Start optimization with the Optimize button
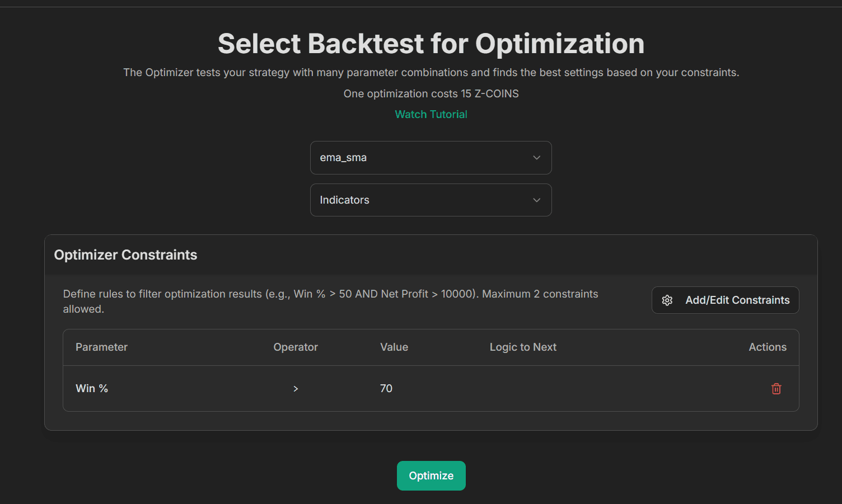Viewport: 842px width, 504px height. tap(431, 476)
